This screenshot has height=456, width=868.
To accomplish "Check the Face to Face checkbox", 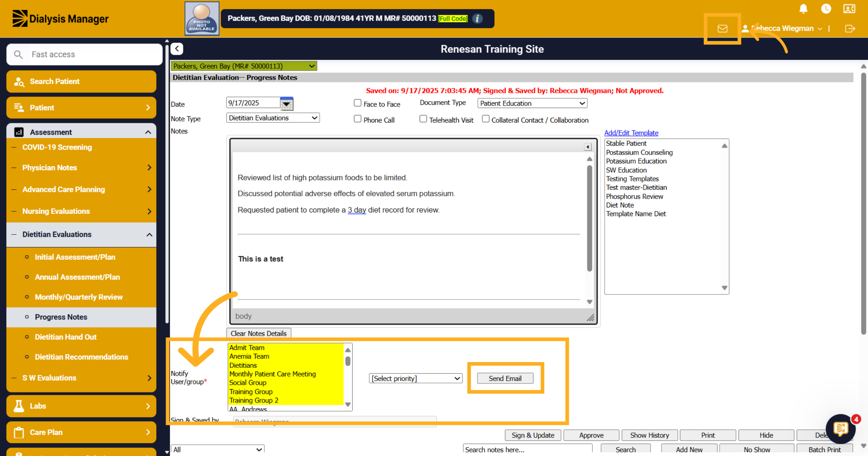I will click(x=357, y=103).
